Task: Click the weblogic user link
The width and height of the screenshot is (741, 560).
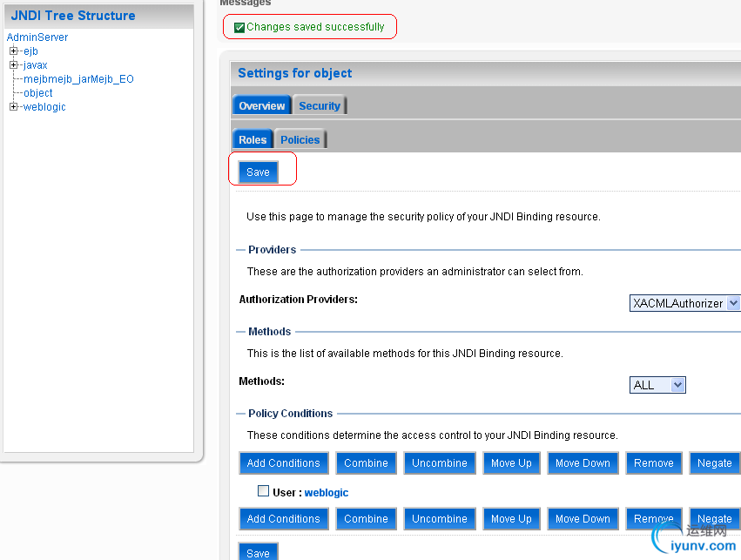Action: point(327,493)
